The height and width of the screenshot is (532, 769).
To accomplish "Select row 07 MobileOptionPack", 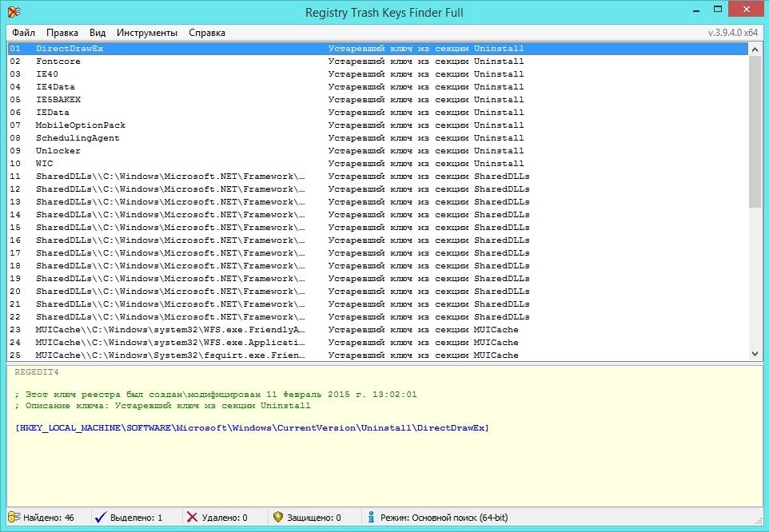I will [377, 125].
